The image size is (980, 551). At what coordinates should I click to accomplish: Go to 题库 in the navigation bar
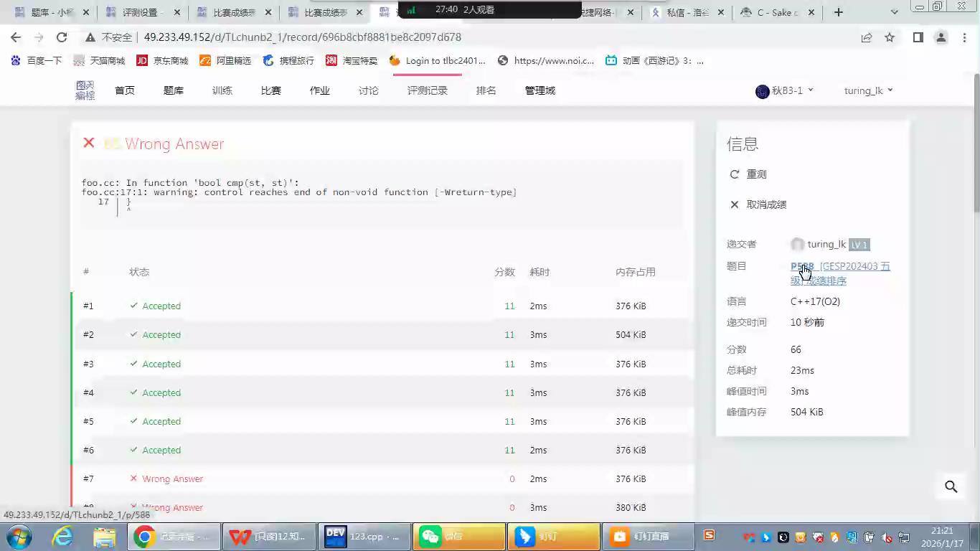(x=174, y=90)
